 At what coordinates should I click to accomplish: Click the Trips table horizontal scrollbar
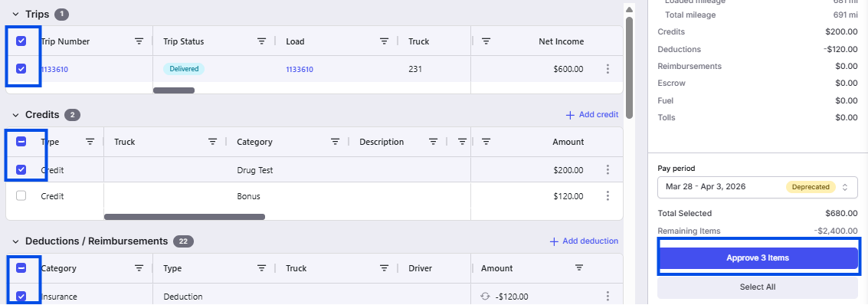[174, 90]
